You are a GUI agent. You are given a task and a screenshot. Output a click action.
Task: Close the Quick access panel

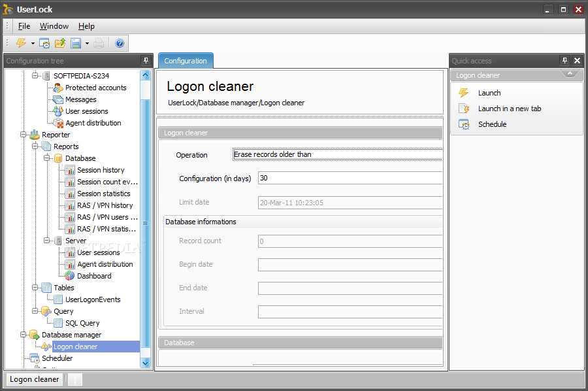(x=577, y=60)
